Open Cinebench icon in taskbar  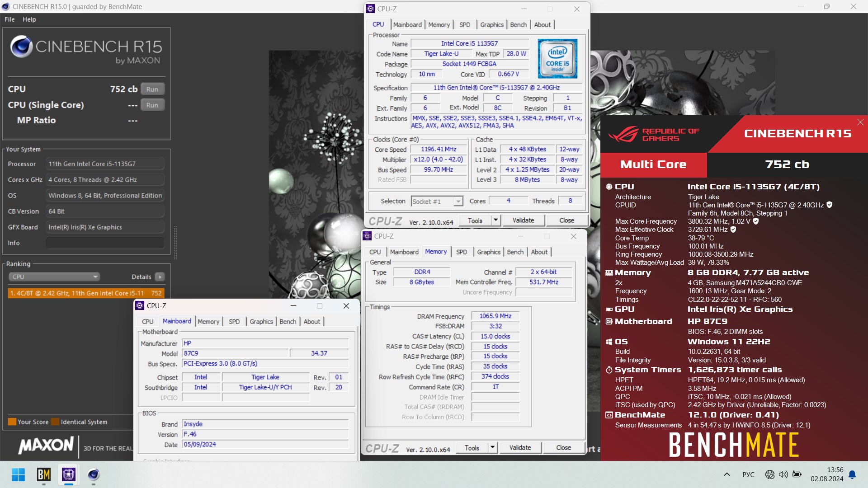coord(94,474)
